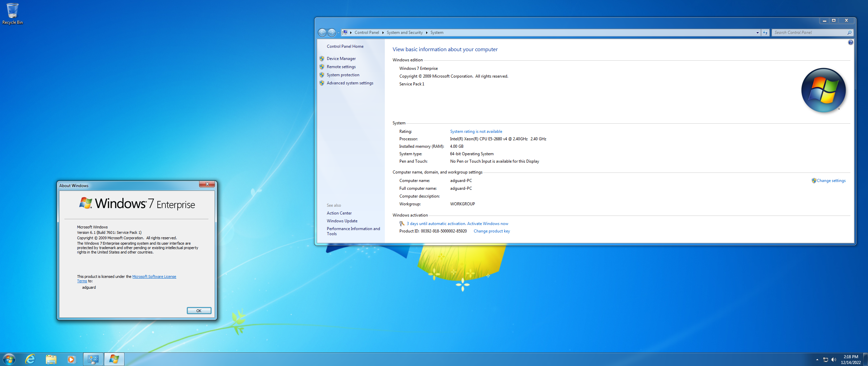Open Action Center under See also

tap(339, 213)
